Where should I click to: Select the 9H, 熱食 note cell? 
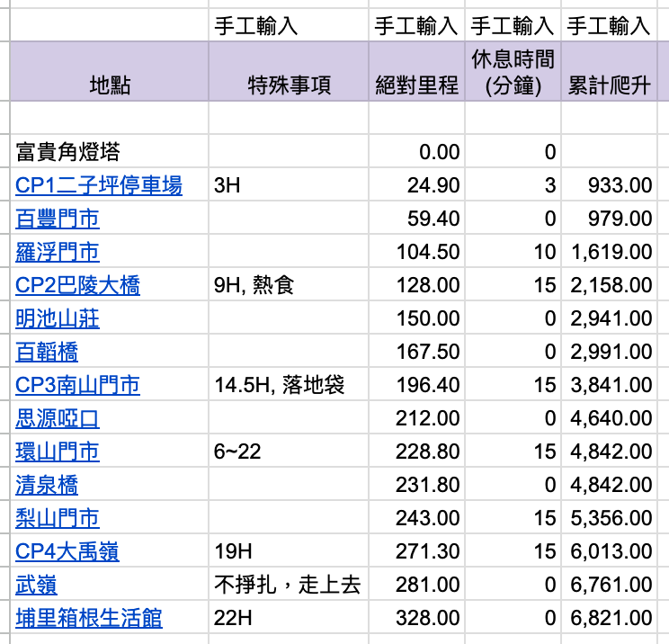pyautogui.click(x=289, y=284)
